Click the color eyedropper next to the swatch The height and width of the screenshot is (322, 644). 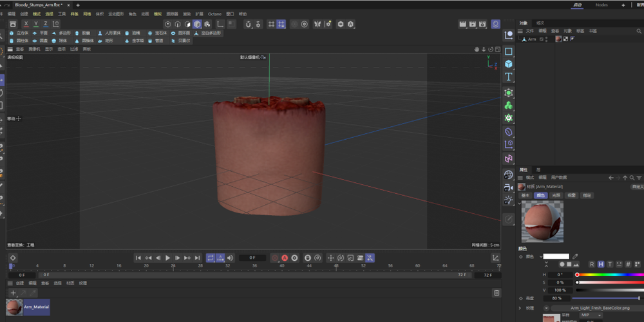[x=575, y=256]
